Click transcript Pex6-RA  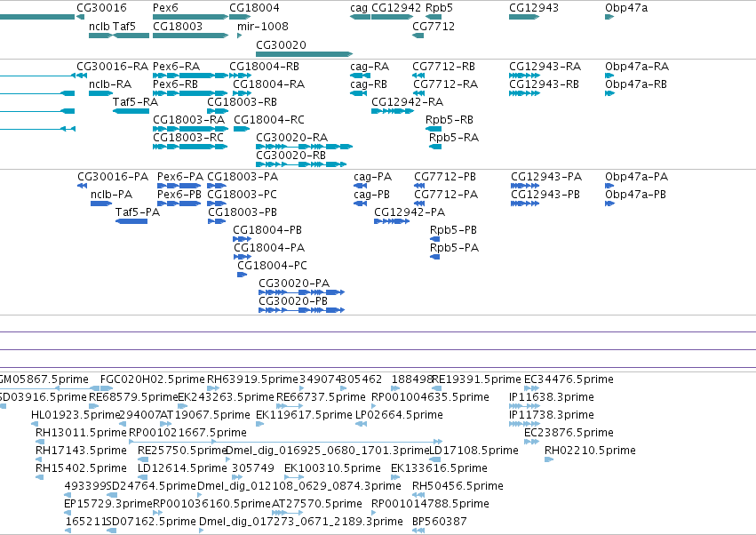(x=176, y=66)
